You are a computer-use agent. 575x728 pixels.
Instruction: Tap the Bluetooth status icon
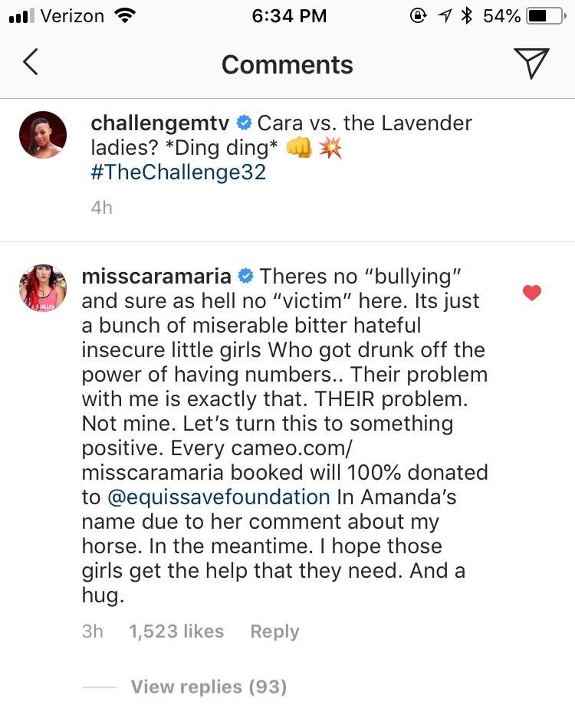(x=465, y=15)
